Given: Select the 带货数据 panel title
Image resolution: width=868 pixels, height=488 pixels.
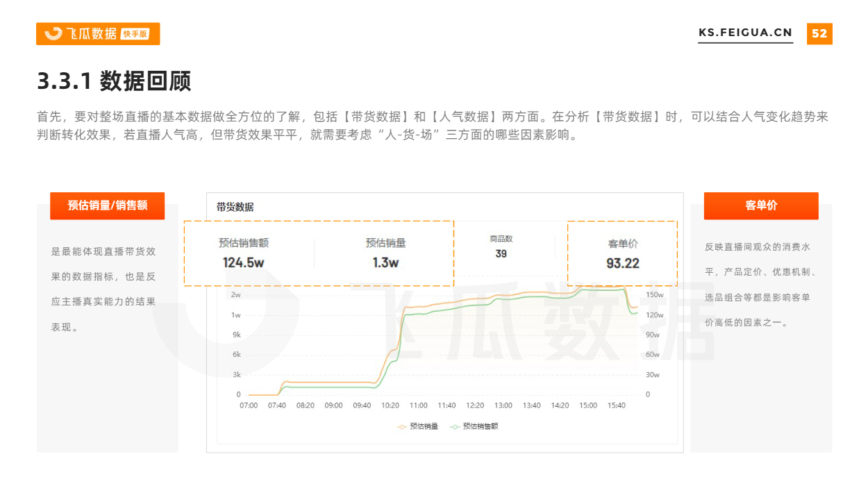Looking at the screenshot, I should point(235,207).
